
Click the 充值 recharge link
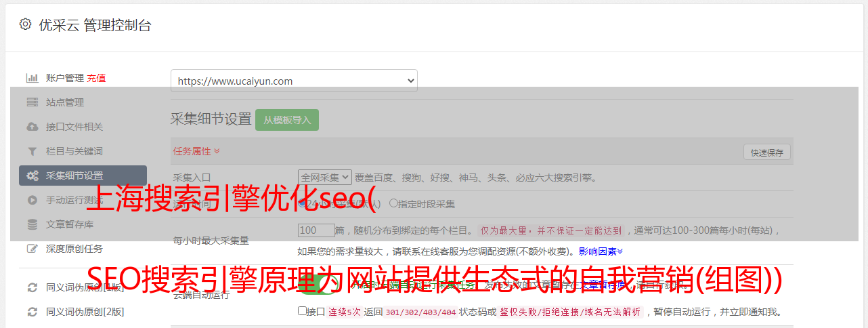pyautogui.click(x=96, y=78)
